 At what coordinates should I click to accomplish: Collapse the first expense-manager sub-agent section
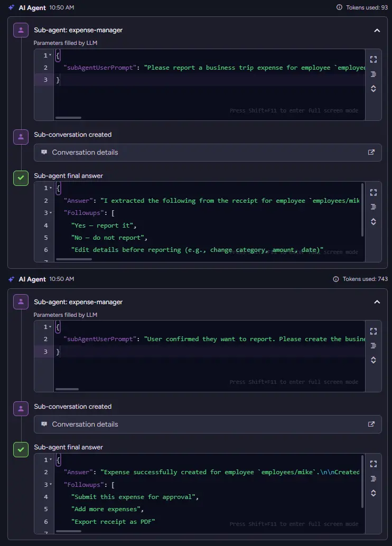click(377, 31)
